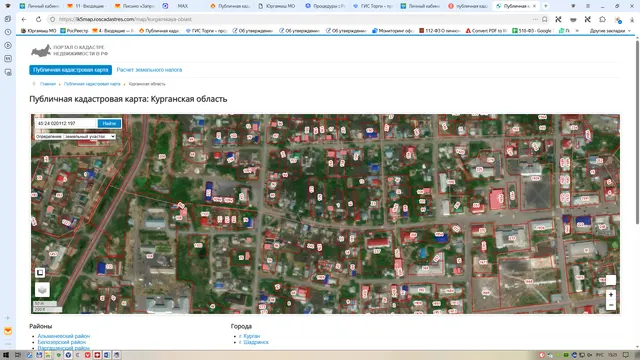Switch to the '11 - Входящие' tab

coord(87,6)
